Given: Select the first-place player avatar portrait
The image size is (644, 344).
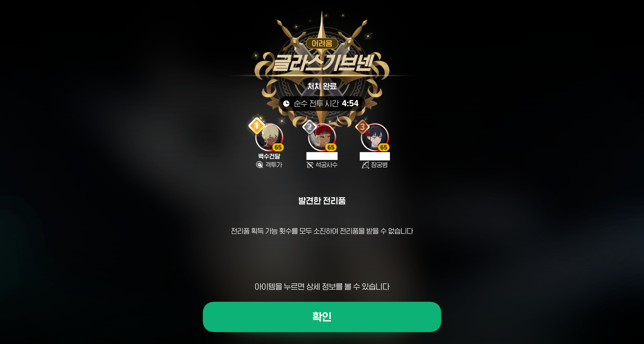Looking at the screenshot, I should [269, 137].
